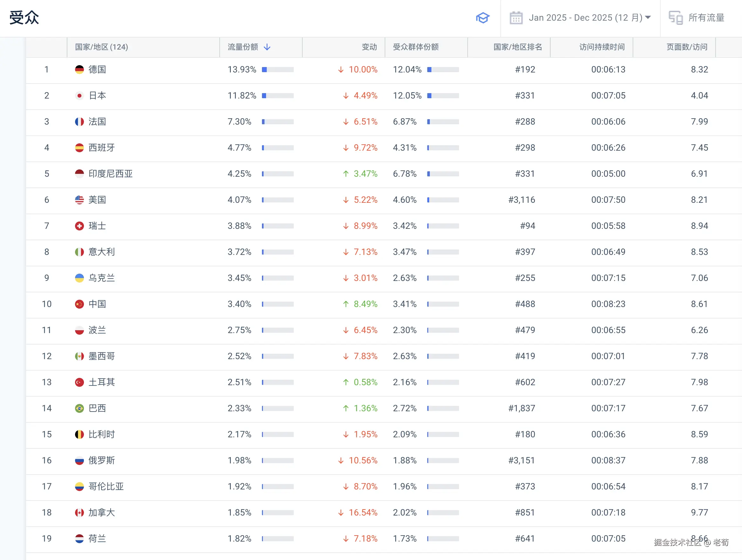Click the Switzerland flag icon
The height and width of the screenshot is (560, 742).
tap(79, 226)
